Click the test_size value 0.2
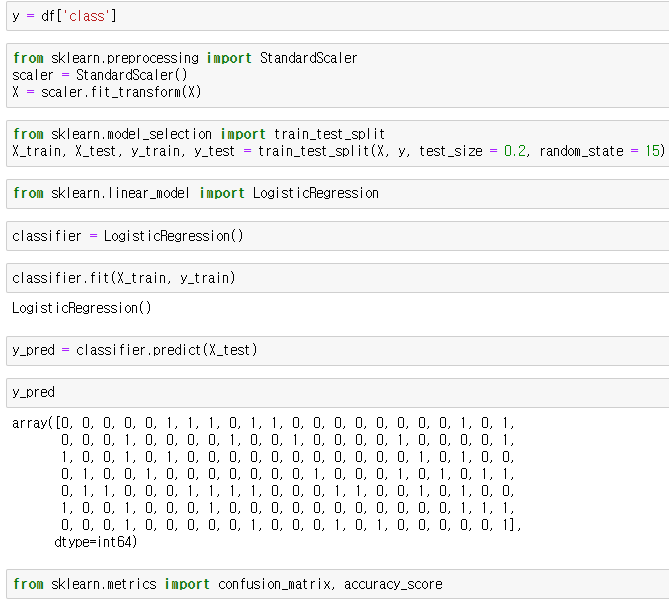 pos(515,151)
